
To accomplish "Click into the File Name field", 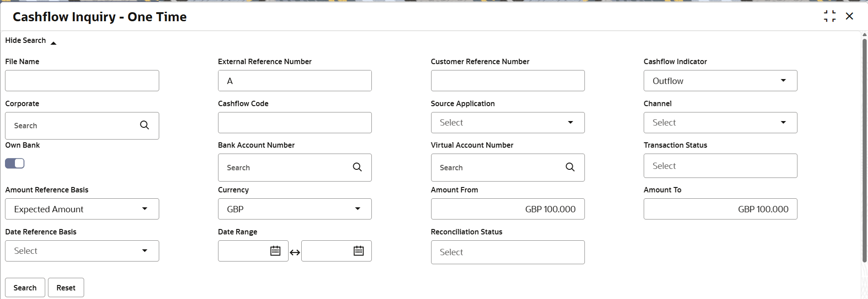I will point(82,81).
